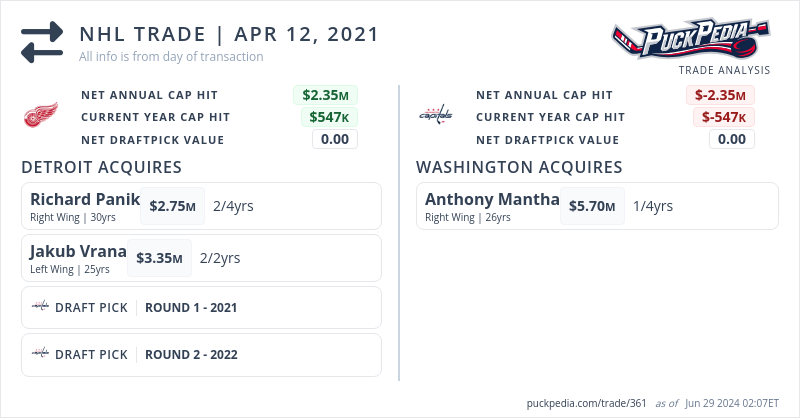Click the trade swap arrows icon
Viewport: 800px width, 418px height.
tap(42, 42)
